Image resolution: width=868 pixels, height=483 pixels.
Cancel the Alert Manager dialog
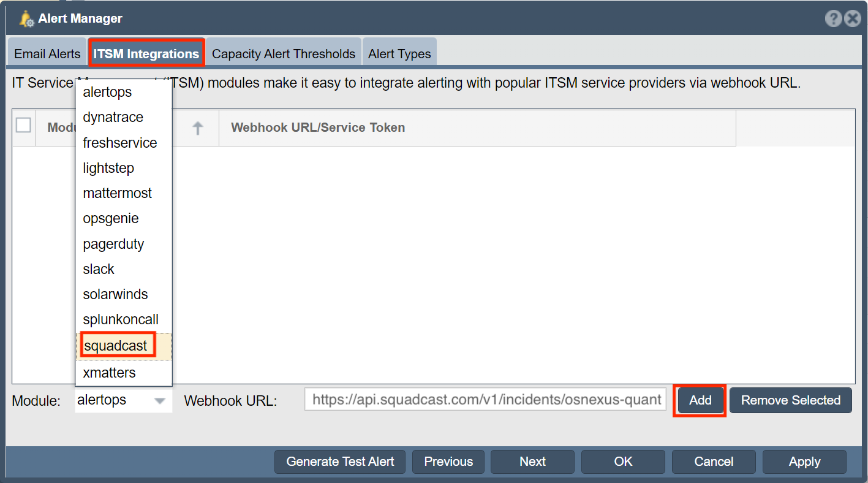point(714,462)
